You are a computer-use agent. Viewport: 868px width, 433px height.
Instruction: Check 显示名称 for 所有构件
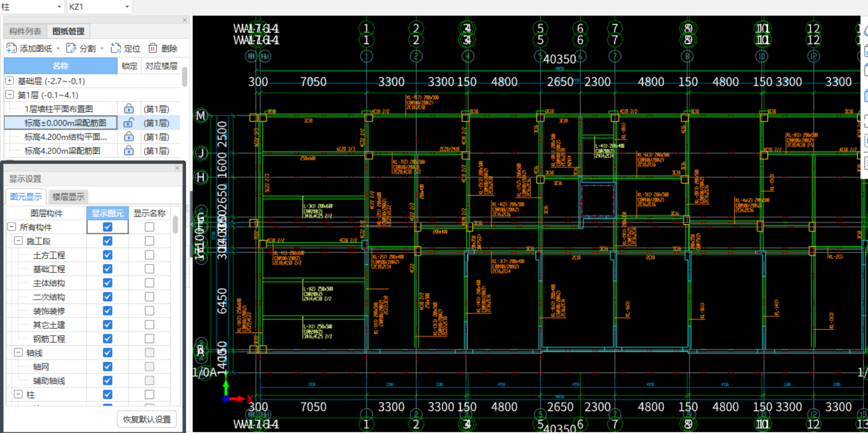pos(149,227)
